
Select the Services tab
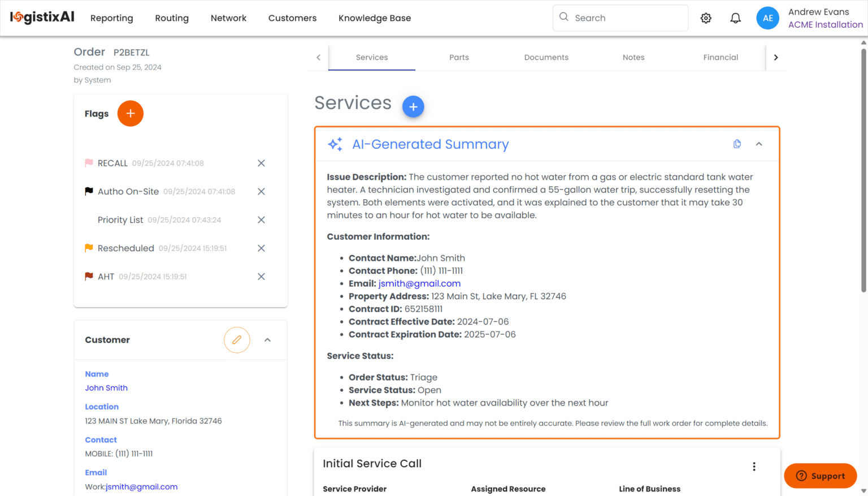[x=372, y=57]
